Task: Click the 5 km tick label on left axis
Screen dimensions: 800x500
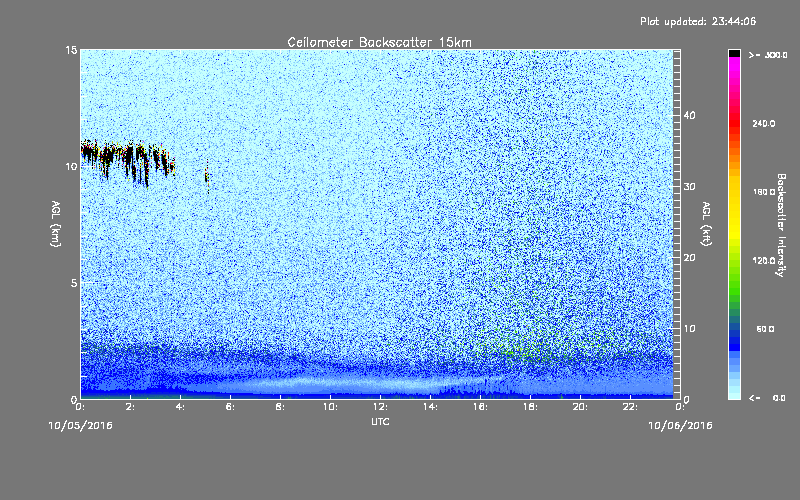Action: [74, 283]
